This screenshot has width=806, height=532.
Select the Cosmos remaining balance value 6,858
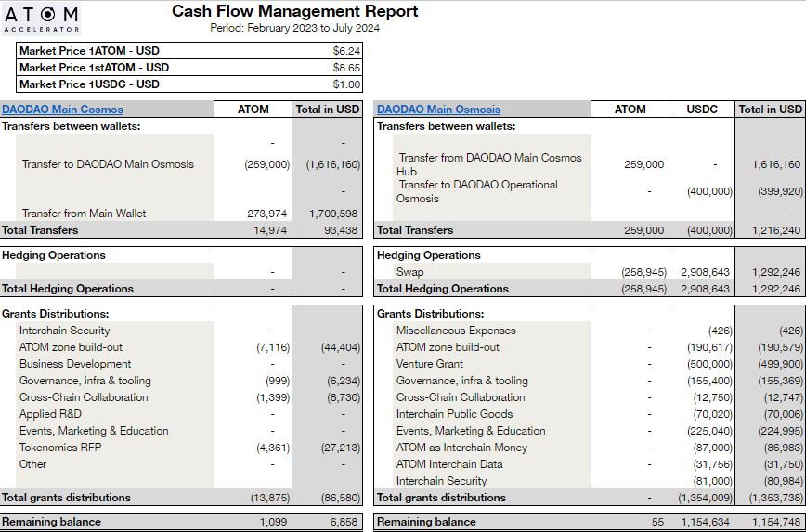pyautogui.click(x=343, y=522)
